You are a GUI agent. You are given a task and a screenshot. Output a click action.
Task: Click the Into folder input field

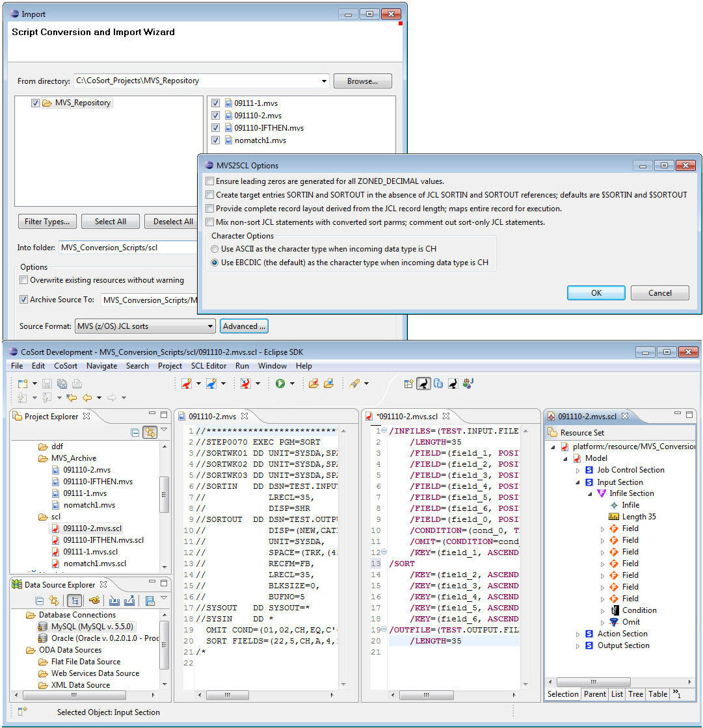point(127,248)
